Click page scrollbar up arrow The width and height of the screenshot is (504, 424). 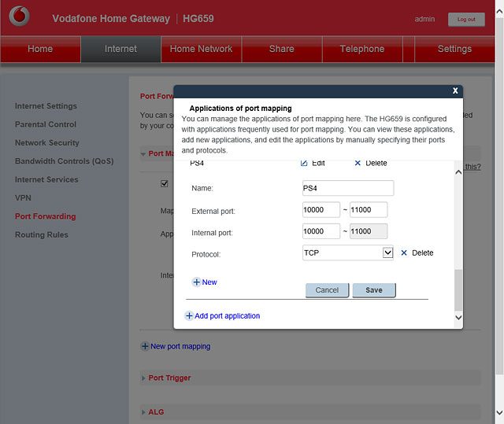click(x=499, y=12)
